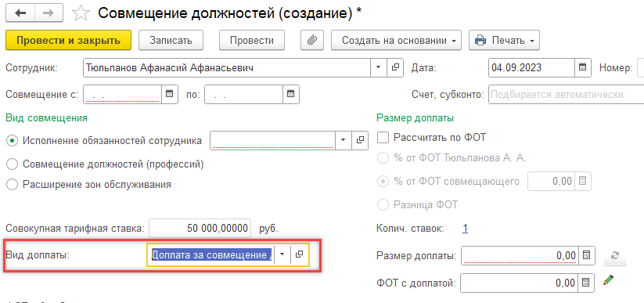Click the 'Совмещение с' start date field

tap(122, 94)
